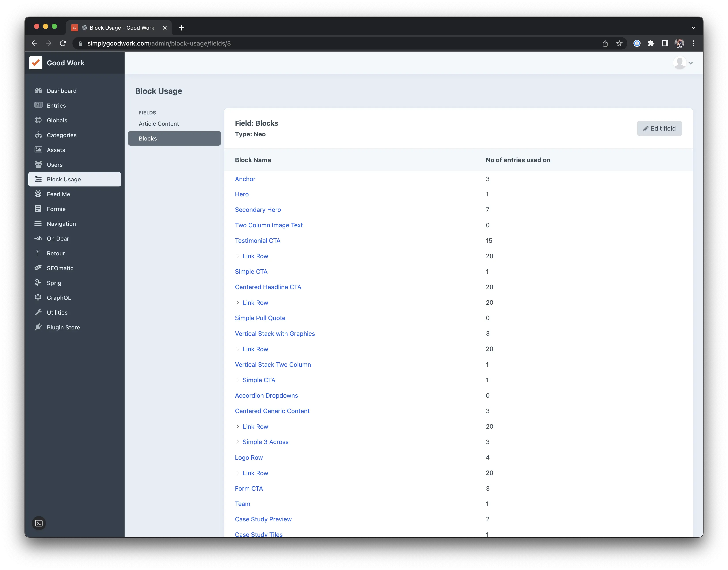The width and height of the screenshot is (728, 570).
Task: Expand the Simple 3 Across chevron
Action: pos(238,442)
